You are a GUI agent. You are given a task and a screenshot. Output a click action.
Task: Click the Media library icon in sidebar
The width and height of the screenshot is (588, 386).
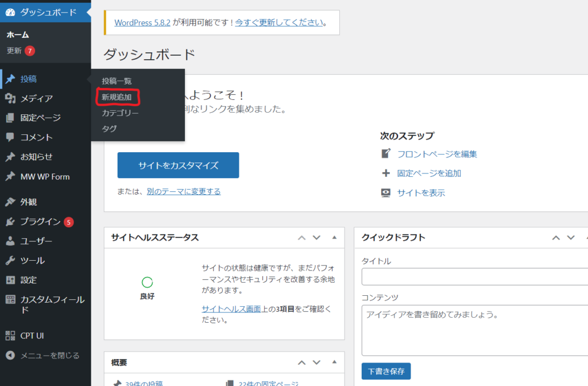pos(10,99)
